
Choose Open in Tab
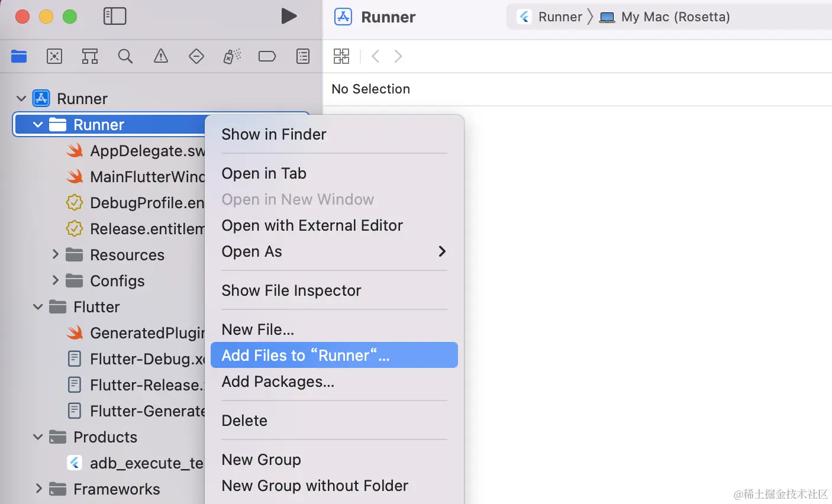click(x=334, y=173)
